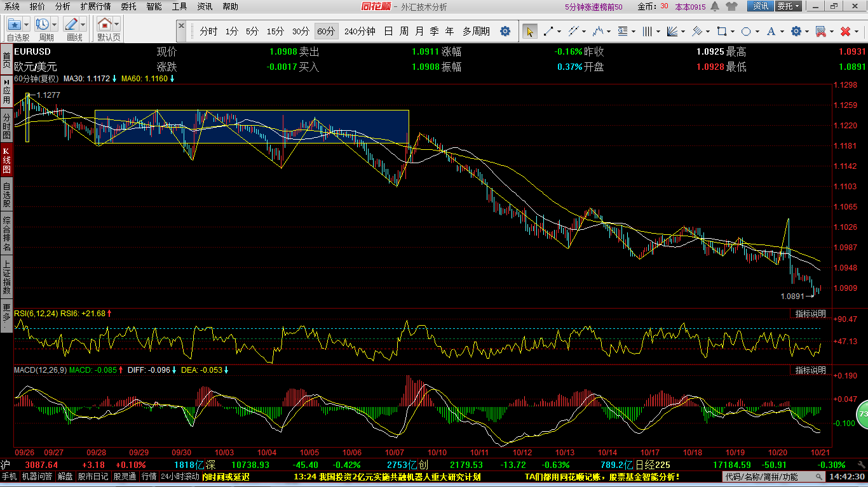Image resolution: width=868 pixels, height=487 pixels.
Task: Open the 扩展行情 menu
Action: point(95,6)
